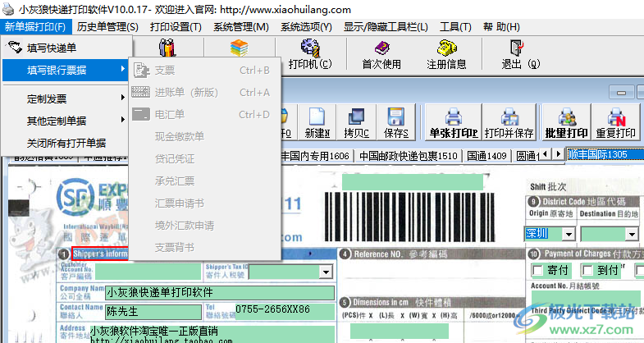Open the 显示/隐藏工具栏(L) menu

click(x=386, y=27)
